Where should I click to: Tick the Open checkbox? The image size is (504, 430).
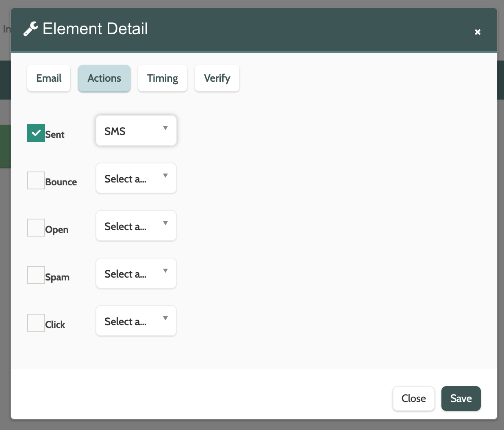[x=36, y=228]
